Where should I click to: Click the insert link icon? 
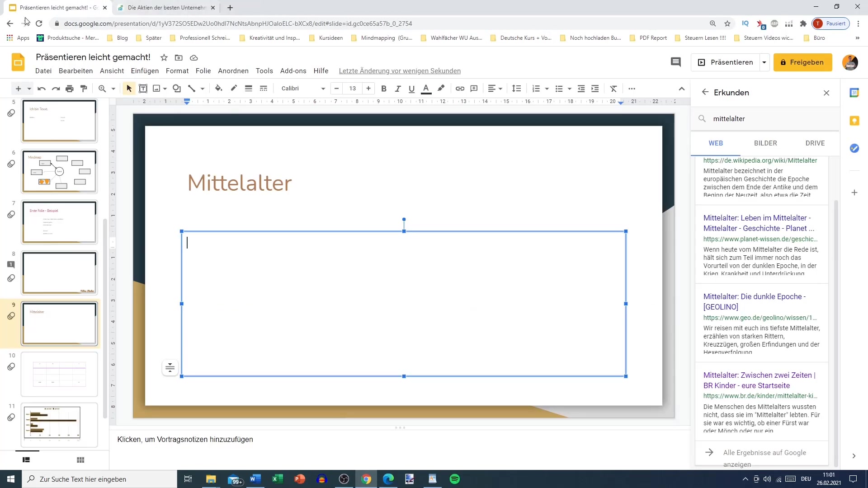[x=460, y=89]
